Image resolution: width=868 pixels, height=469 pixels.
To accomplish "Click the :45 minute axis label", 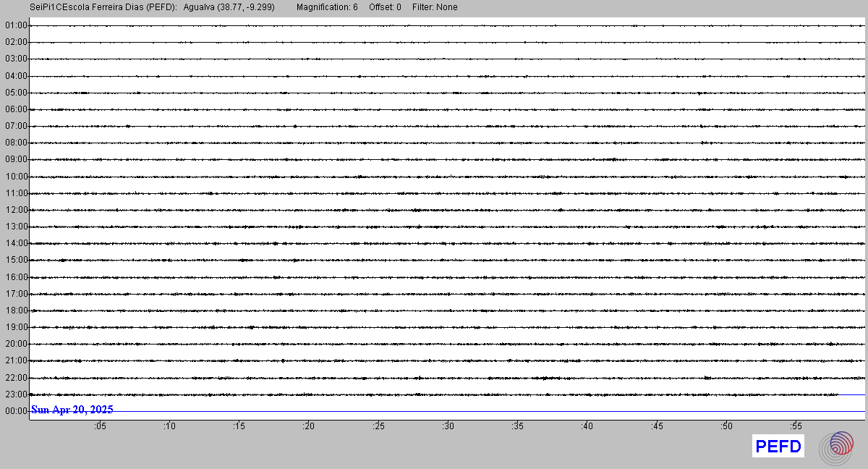I will (x=656, y=427).
